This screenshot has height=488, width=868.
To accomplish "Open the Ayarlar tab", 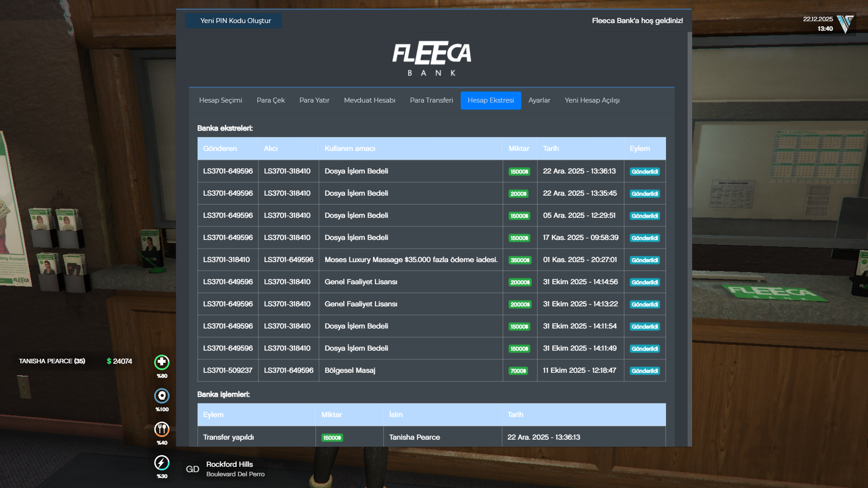I will point(539,100).
